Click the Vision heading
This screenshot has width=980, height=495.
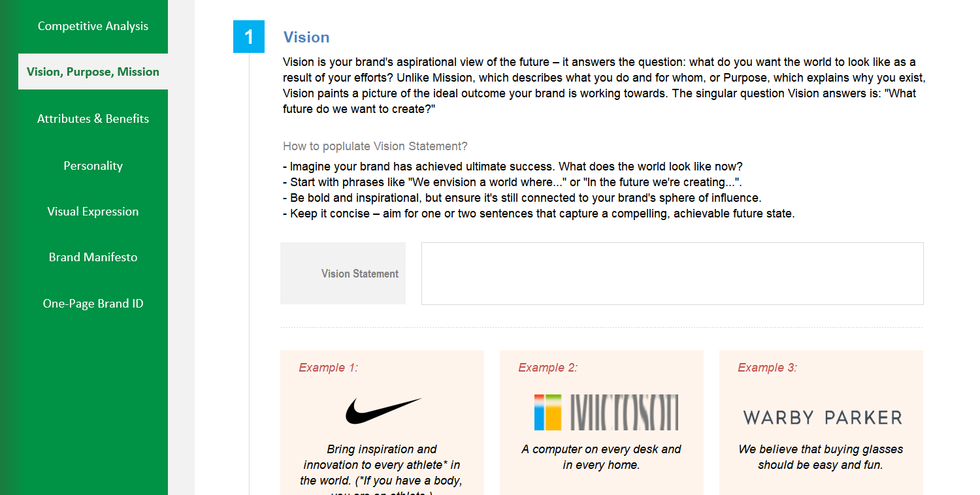coord(306,37)
